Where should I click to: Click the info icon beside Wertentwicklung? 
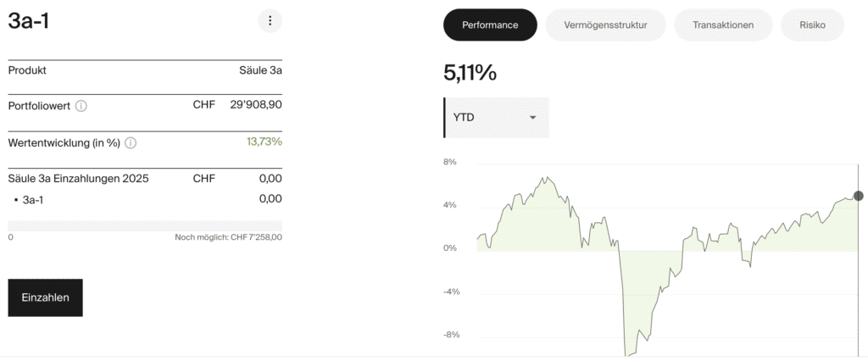131,143
